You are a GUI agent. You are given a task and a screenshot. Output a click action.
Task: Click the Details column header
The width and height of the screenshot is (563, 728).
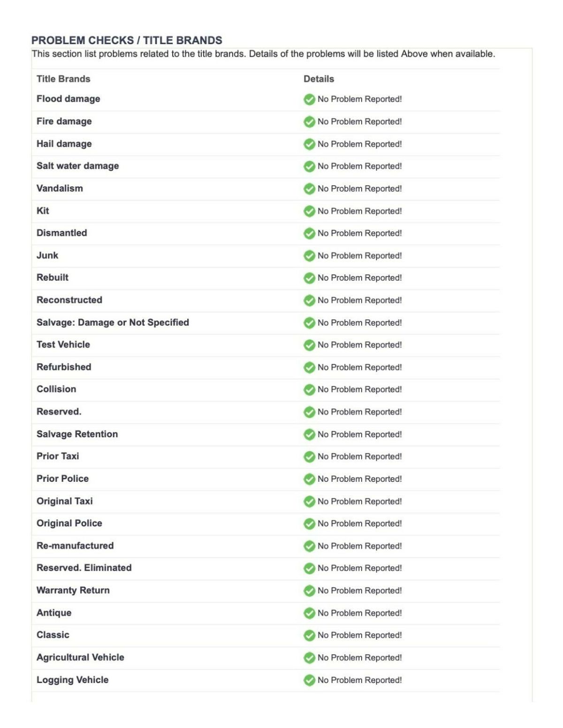319,79
